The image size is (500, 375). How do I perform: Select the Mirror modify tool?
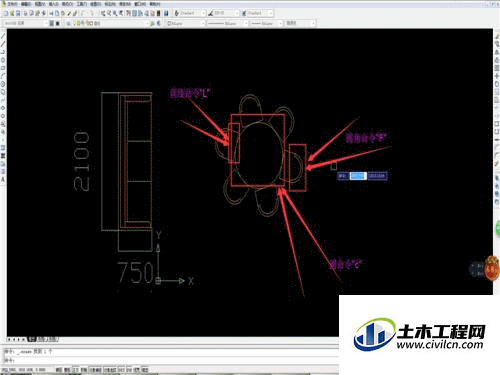pos(497,52)
